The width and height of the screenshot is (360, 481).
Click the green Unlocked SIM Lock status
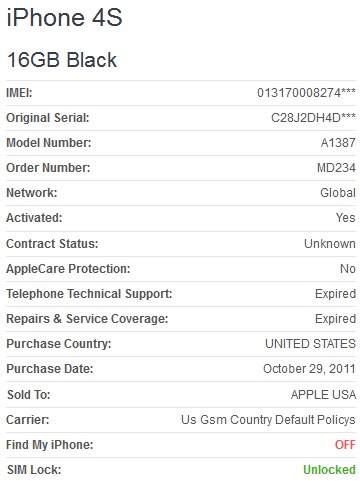coord(329,470)
